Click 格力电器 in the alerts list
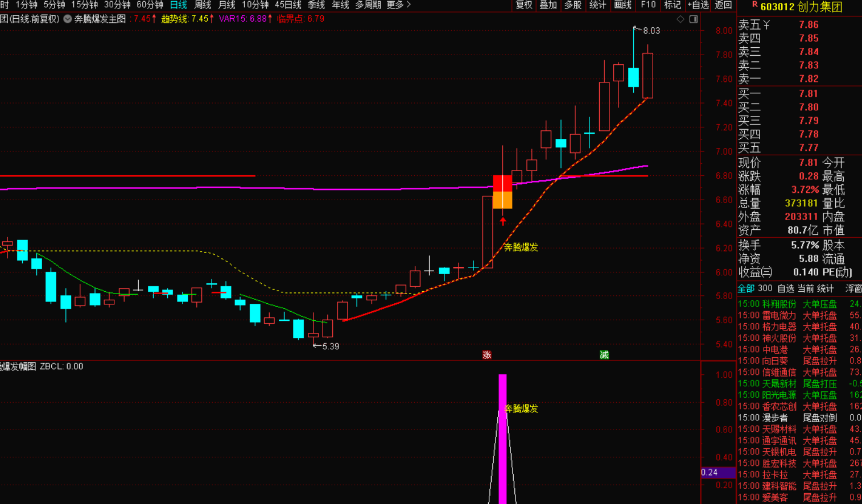 [779, 327]
